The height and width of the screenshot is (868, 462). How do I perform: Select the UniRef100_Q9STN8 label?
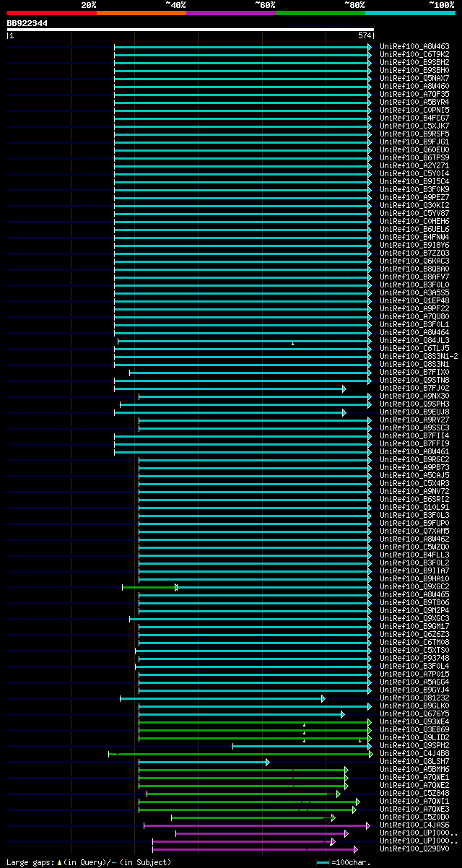click(x=414, y=380)
